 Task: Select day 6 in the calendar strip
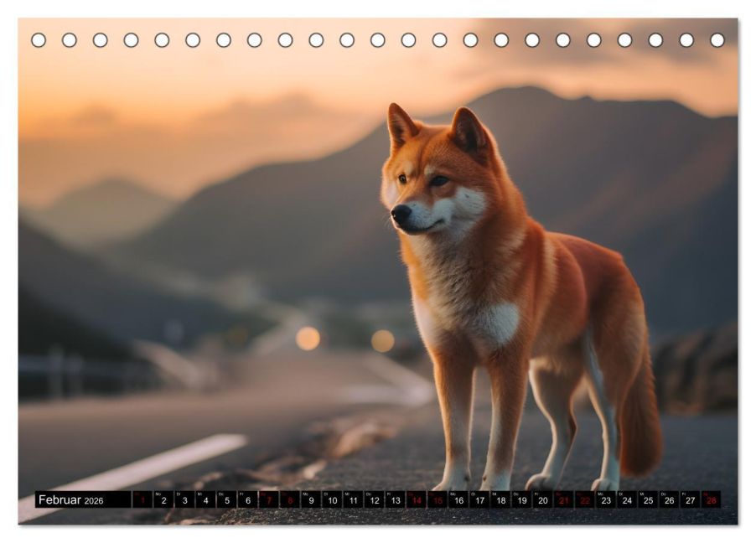[x=248, y=499]
